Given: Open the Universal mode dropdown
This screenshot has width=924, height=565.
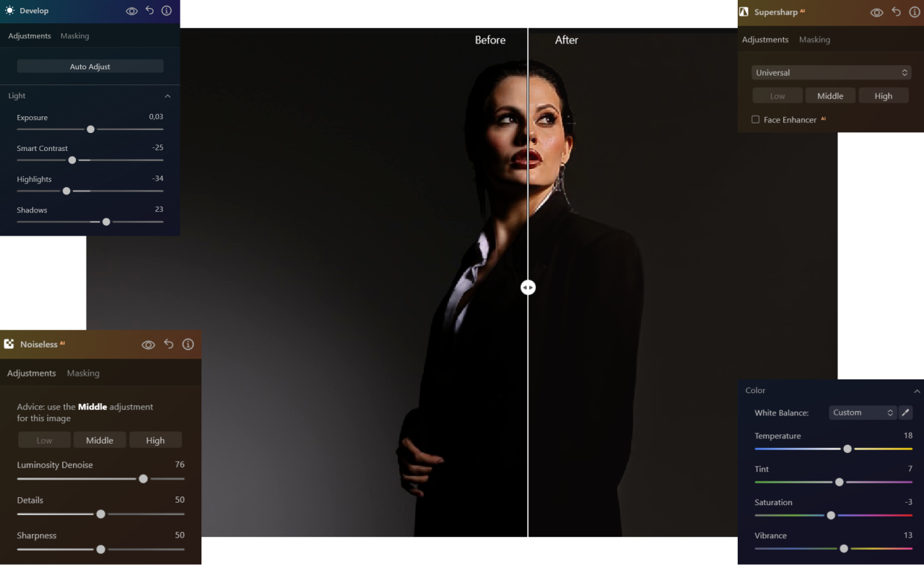Looking at the screenshot, I should [x=832, y=73].
